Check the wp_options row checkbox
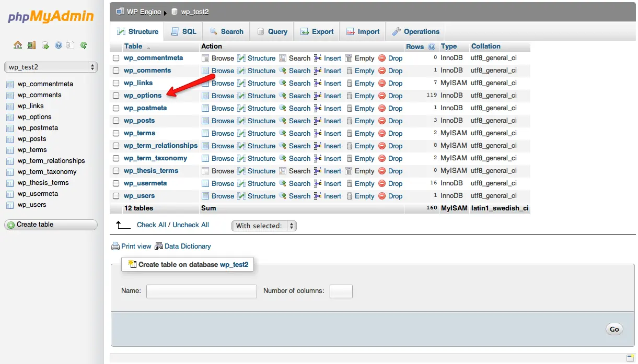 pos(116,96)
